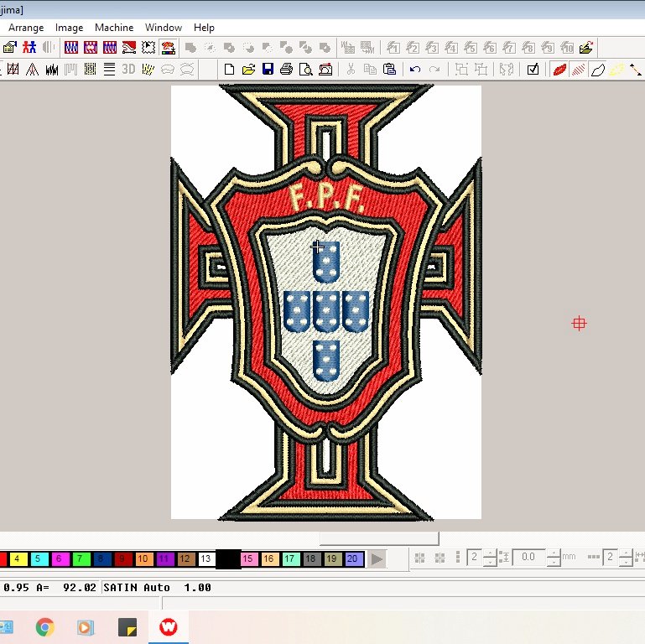Decrease the 0.0 mm spinner value
This screenshot has width=645, height=644.
click(554, 562)
